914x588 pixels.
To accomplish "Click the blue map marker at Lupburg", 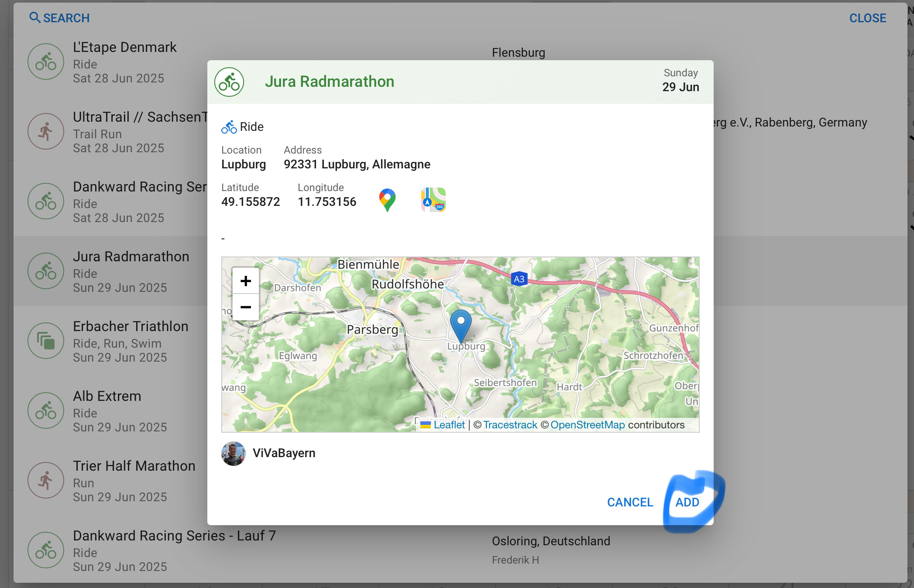I will pos(460,325).
